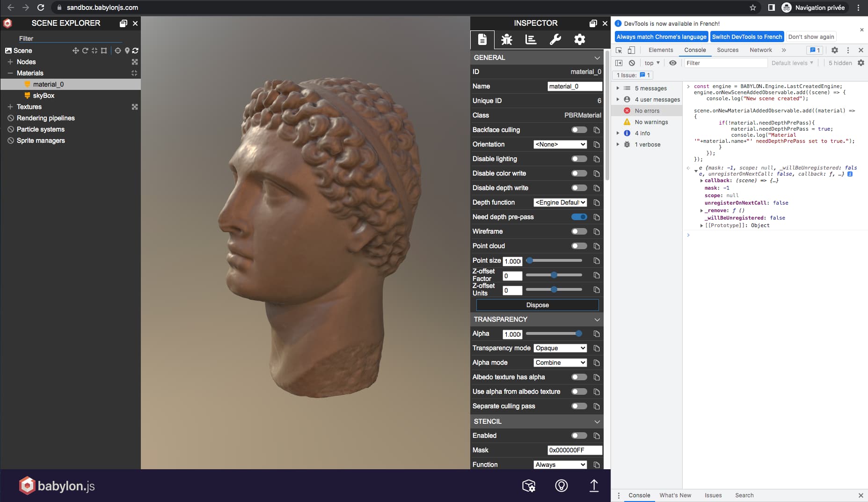The width and height of the screenshot is (868, 502).
Task: Click the cube settings icon in footer
Action: pyautogui.click(x=528, y=486)
